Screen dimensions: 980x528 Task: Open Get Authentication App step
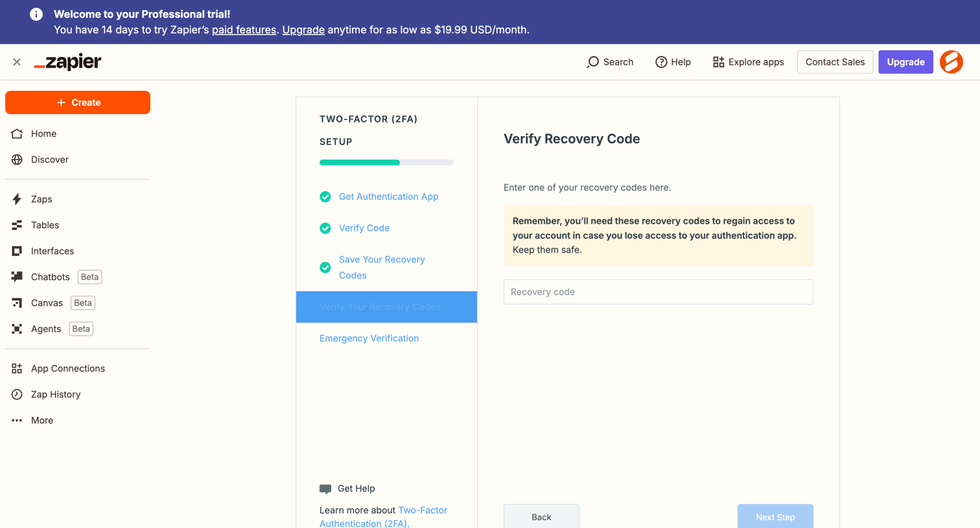(388, 197)
